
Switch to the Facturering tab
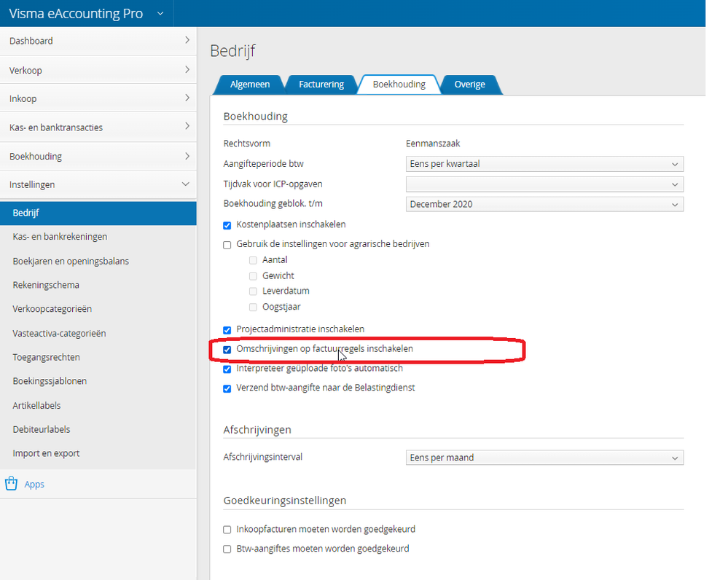(321, 85)
